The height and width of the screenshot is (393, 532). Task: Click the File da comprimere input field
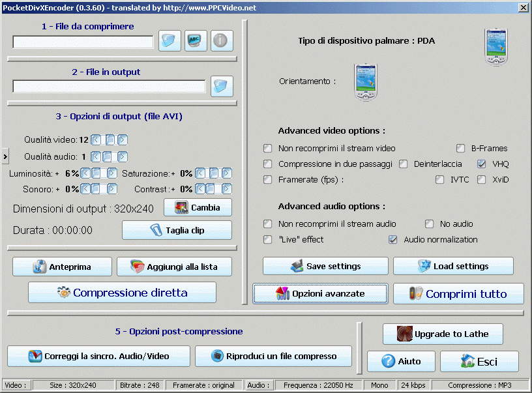(x=83, y=42)
